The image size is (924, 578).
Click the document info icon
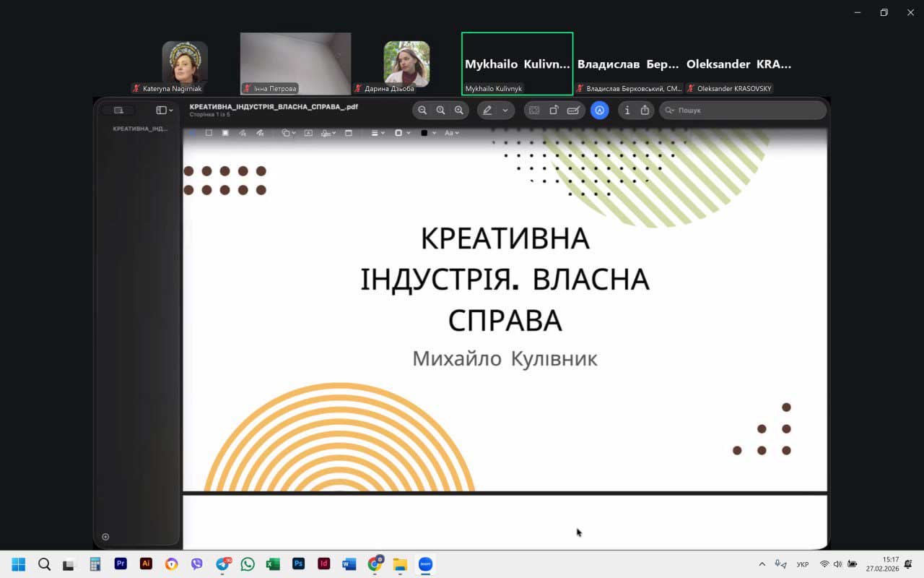(x=627, y=111)
